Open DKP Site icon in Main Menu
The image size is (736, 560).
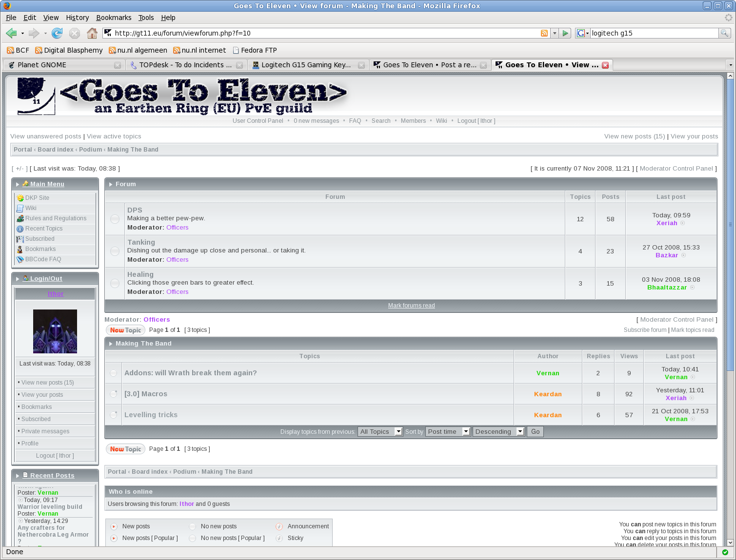tap(20, 198)
